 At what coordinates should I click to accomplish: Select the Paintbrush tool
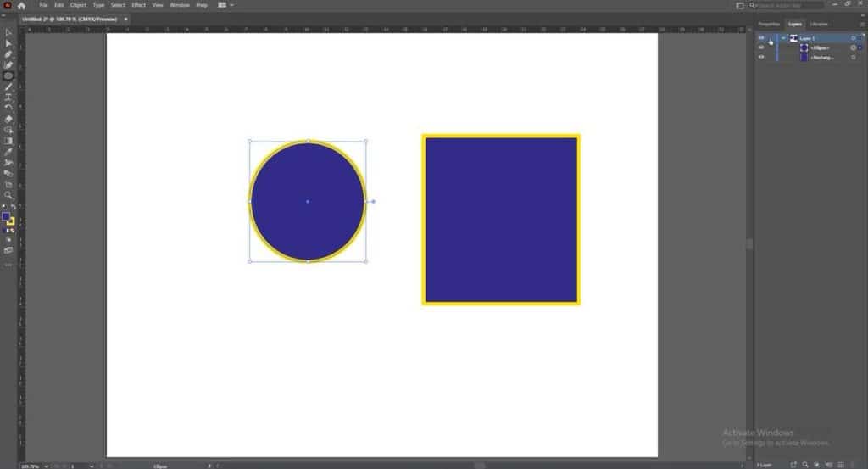click(8, 87)
